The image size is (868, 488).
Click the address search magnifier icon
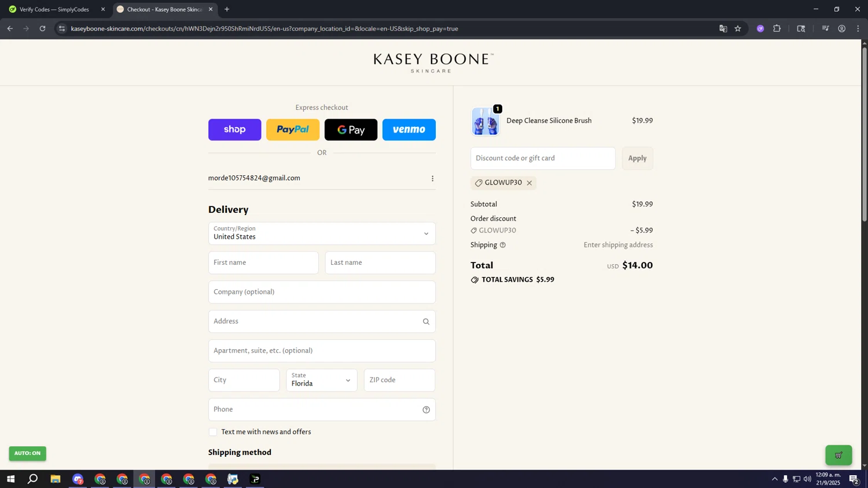click(426, 321)
